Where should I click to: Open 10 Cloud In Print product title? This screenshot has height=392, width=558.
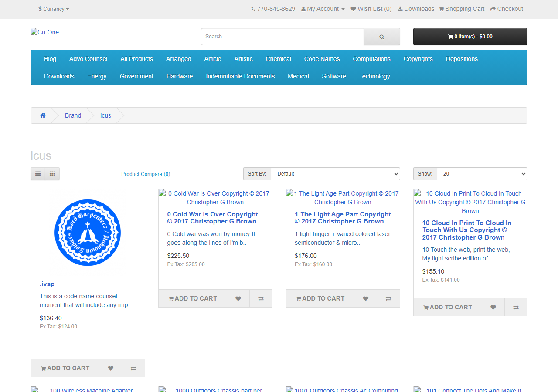click(467, 230)
